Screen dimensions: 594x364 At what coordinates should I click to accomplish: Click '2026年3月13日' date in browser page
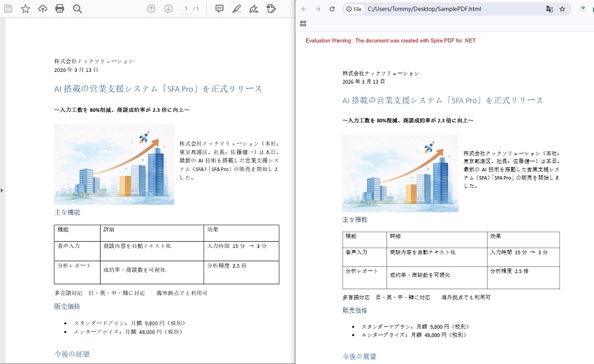(363, 82)
